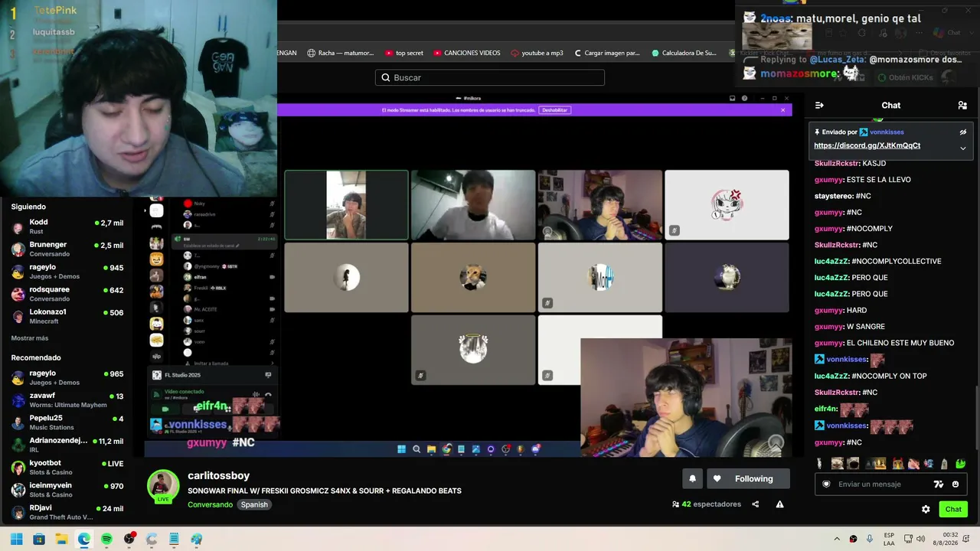Open the rodsquaree followed channel
The width and height of the screenshot is (980, 551).
coord(67,294)
